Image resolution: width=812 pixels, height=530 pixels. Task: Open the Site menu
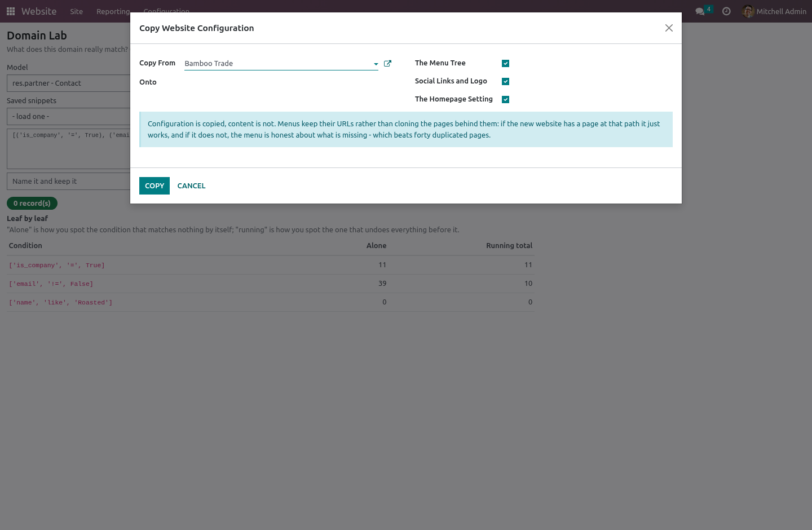pos(77,11)
